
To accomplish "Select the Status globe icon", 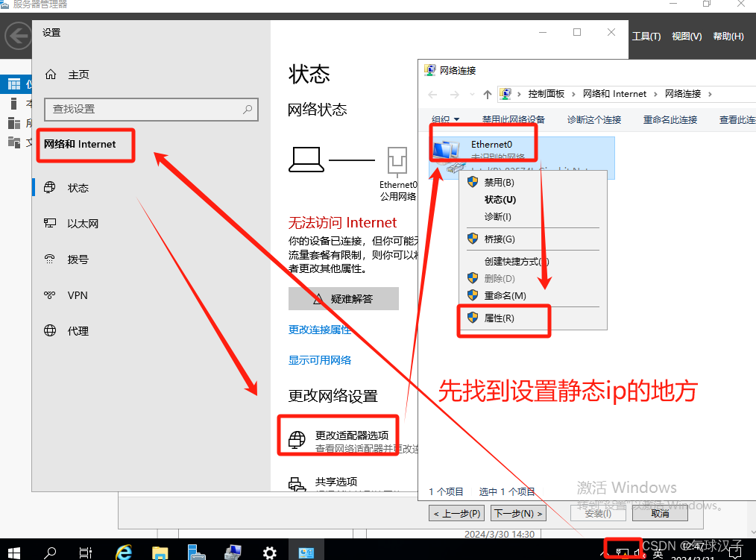I will (50, 187).
